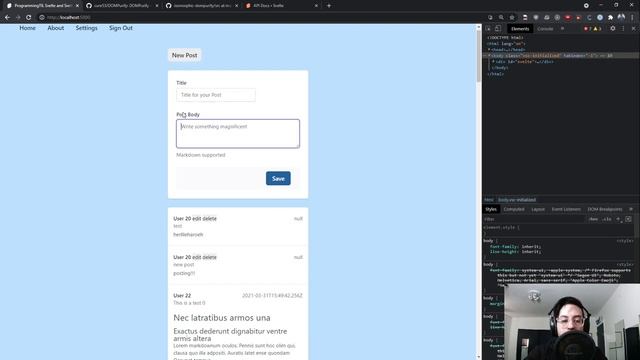640x360 pixels.
Task: Close the DevTools panel
Action: (x=633, y=29)
